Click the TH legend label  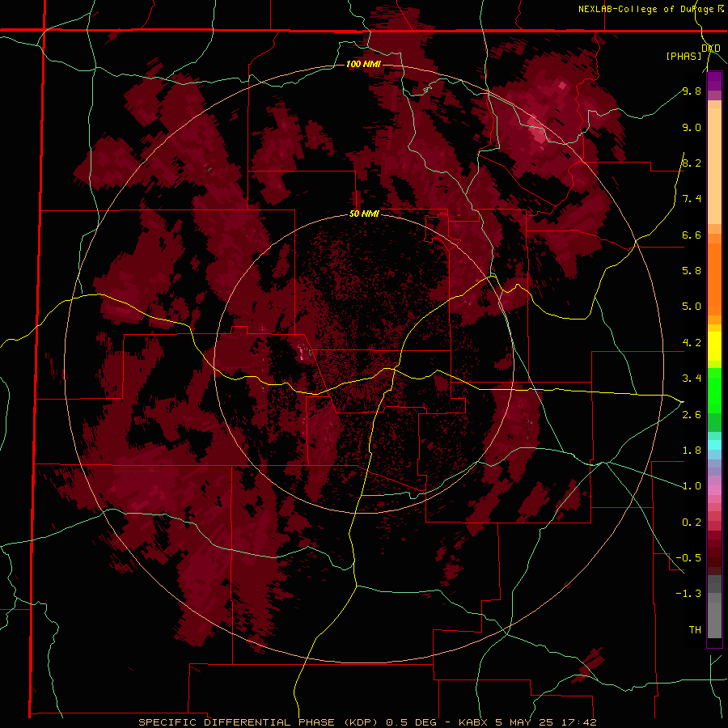[695, 630]
